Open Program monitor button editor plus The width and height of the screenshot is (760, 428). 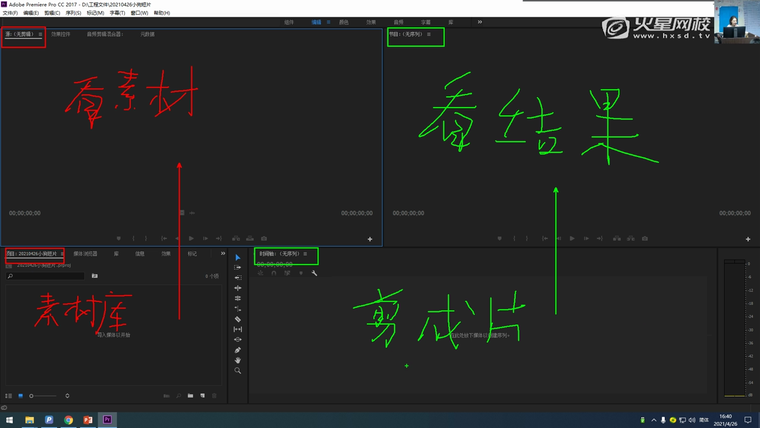coord(742,239)
